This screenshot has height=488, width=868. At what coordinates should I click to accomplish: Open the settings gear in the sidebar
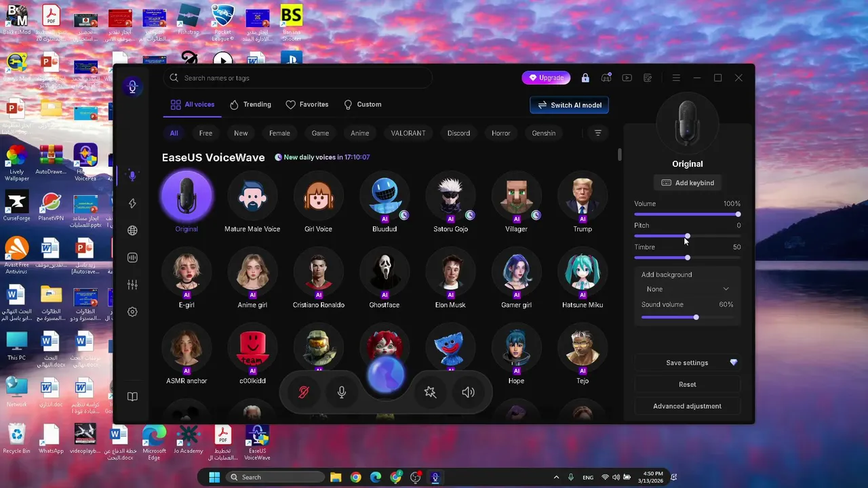coord(132,312)
